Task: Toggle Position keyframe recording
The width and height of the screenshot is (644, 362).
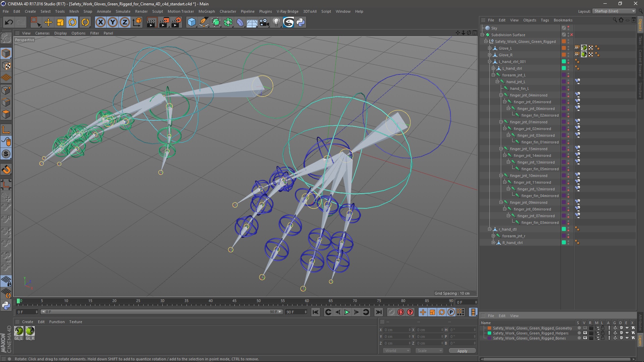Action: pos(423,312)
